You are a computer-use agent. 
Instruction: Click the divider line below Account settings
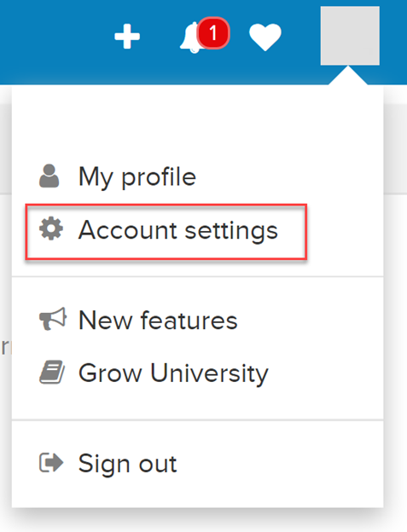coord(198,276)
